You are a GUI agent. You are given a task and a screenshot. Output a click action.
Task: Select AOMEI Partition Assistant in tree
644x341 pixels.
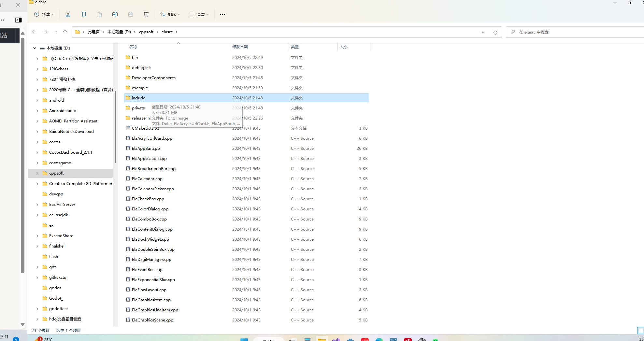(x=73, y=121)
